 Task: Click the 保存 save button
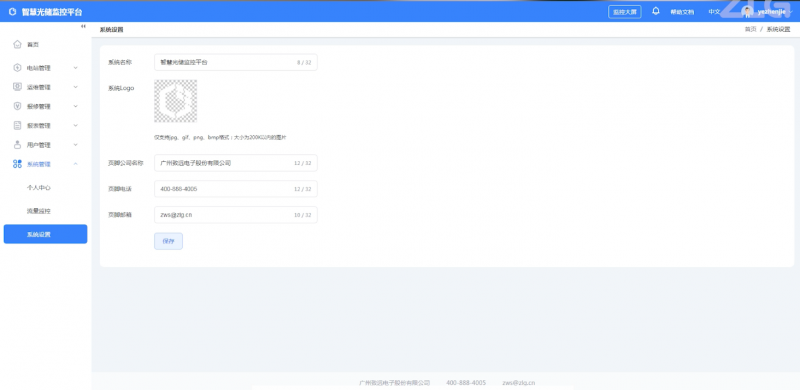(168, 241)
